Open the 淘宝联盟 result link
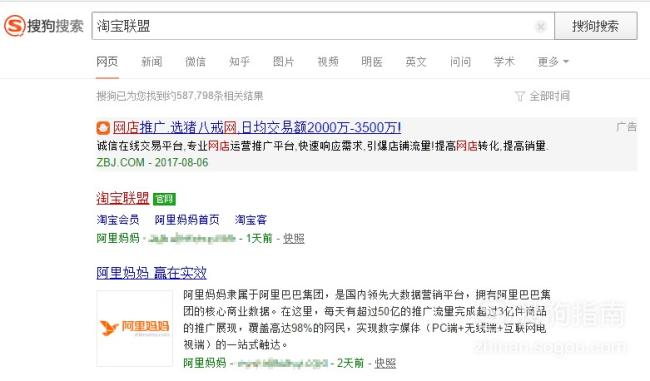Screen dimensions: 650x381 [123, 198]
